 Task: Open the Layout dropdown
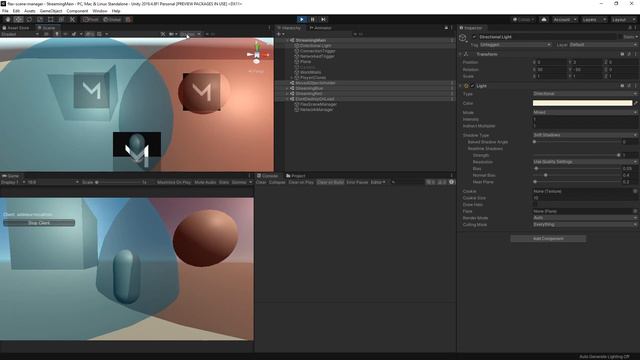623,20
